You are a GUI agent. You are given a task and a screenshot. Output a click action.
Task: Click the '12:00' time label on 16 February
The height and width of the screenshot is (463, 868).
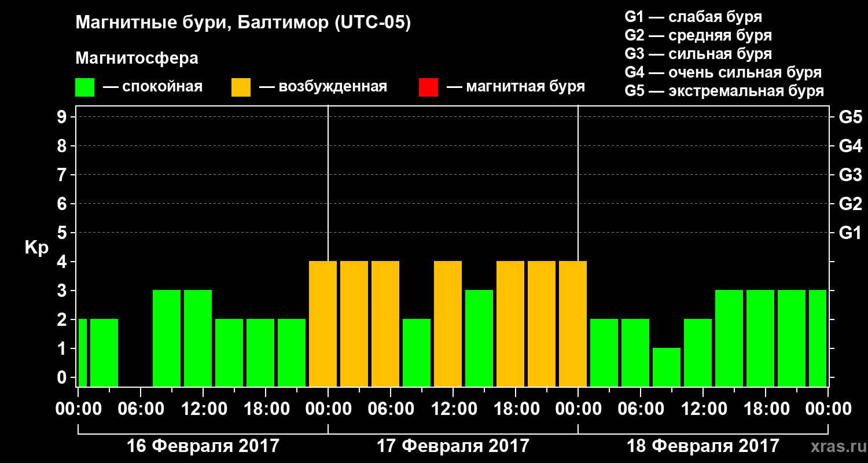203,409
